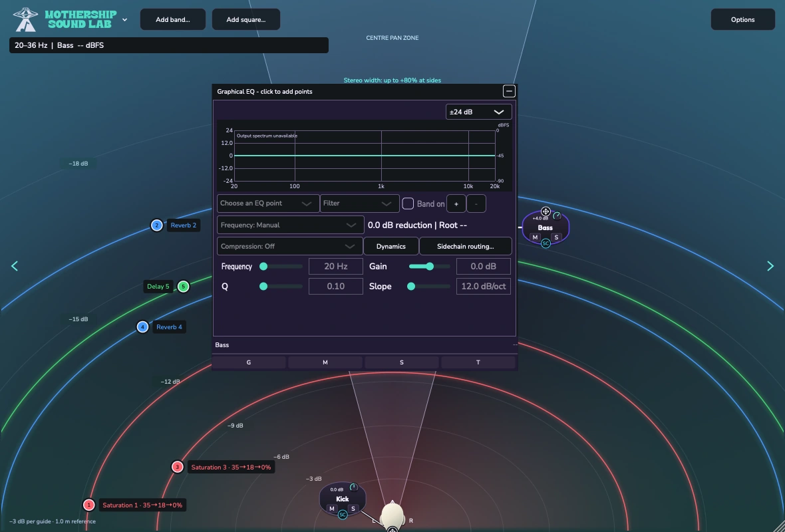785x532 pixels.
Task: Click the Reverb 4 label
Action: (x=169, y=327)
